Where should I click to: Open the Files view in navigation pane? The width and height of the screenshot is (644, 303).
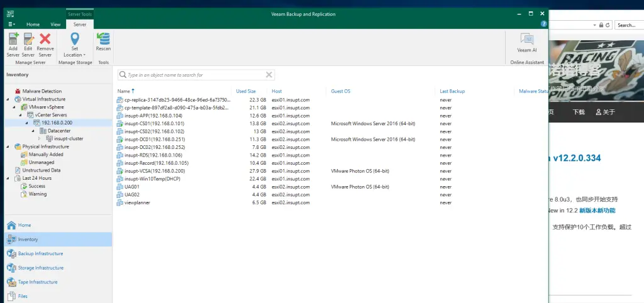coord(23,296)
